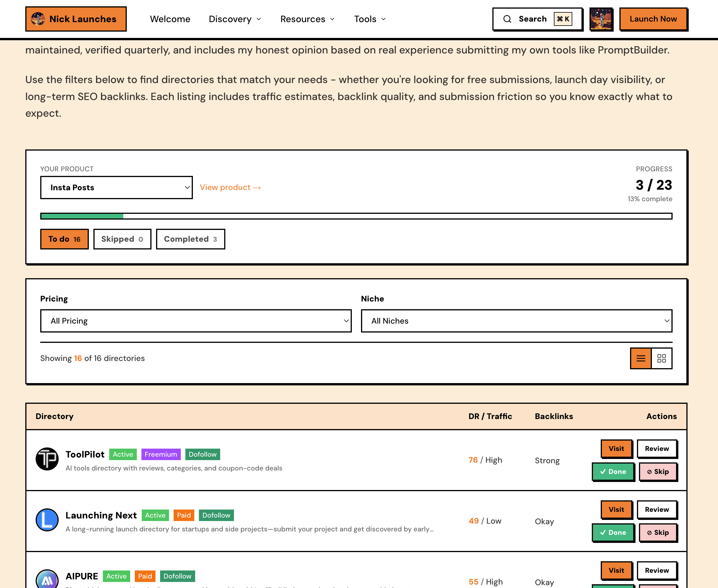Open the Launching Next review

point(657,510)
